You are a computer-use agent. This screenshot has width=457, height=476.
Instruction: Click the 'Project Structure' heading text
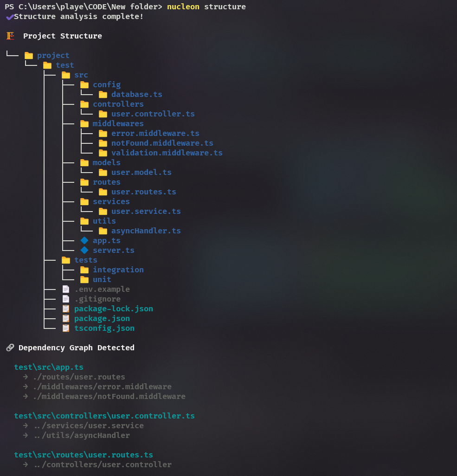[63, 36]
